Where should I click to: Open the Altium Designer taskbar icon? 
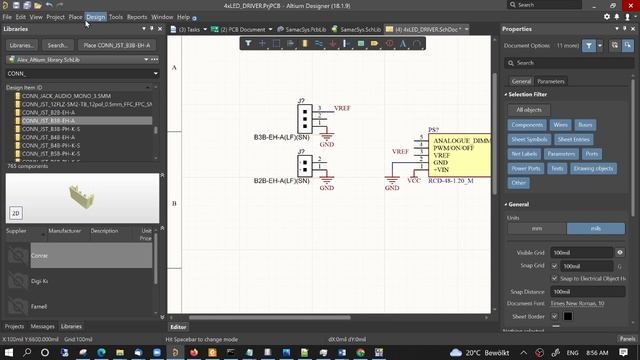175,352
